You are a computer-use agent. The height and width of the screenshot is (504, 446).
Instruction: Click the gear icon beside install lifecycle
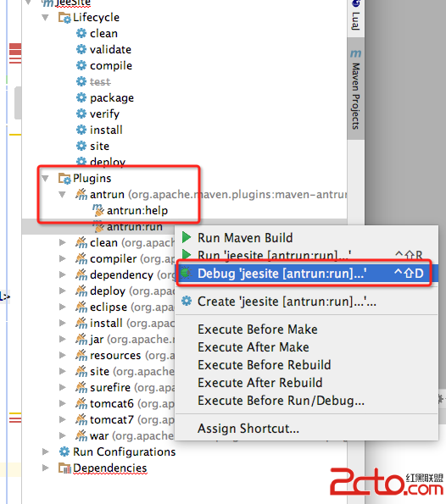(x=81, y=130)
